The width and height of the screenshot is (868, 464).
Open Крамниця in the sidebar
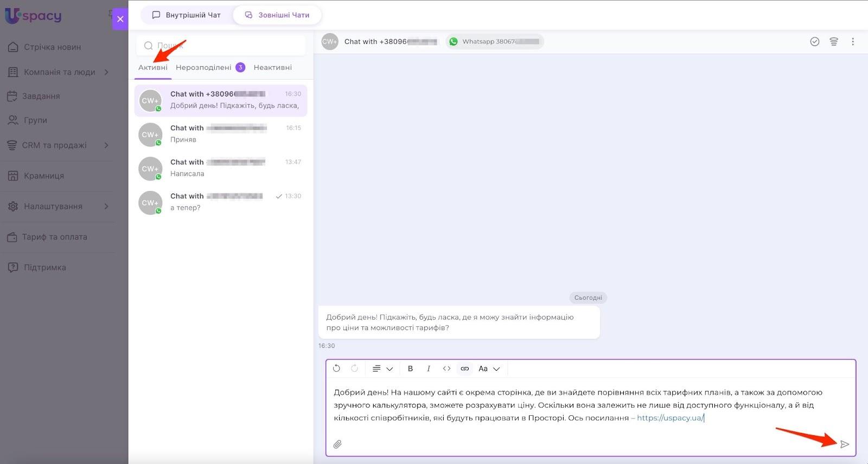click(44, 176)
